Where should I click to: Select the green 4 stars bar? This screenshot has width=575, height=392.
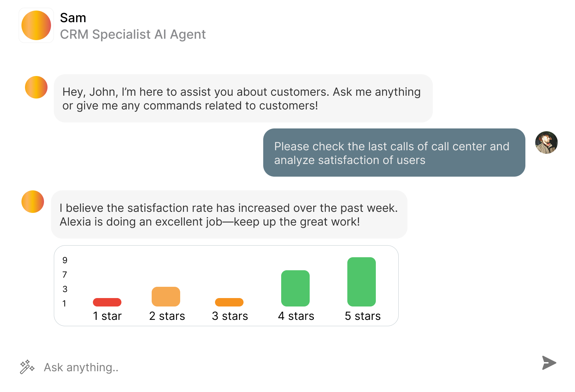295,288
